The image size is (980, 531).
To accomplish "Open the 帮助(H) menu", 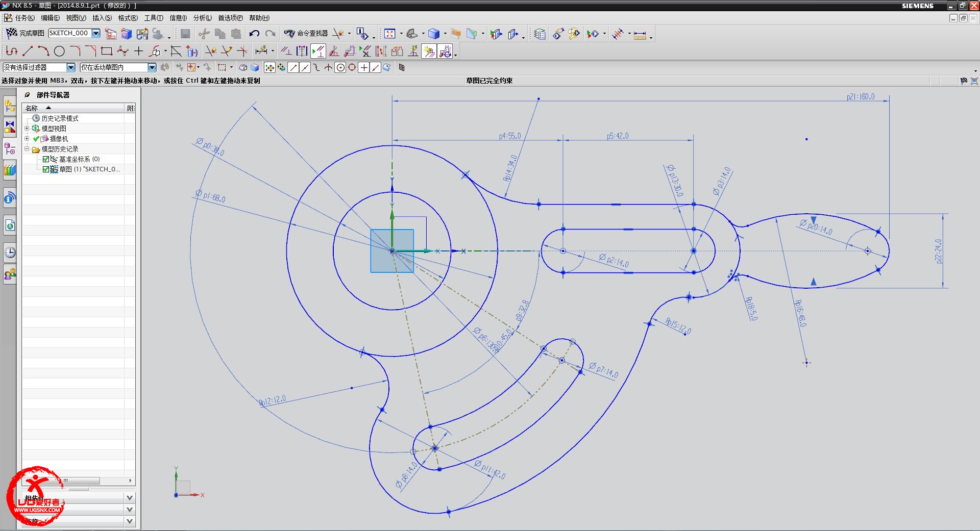I will [x=259, y=18].
